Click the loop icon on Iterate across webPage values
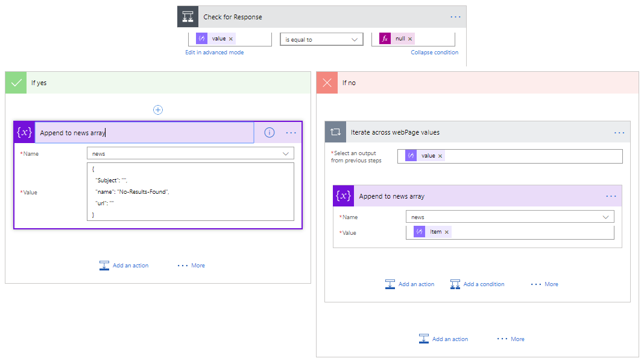Image resolution: width=644 pixels, height=361 pixels. coord(336,132)
